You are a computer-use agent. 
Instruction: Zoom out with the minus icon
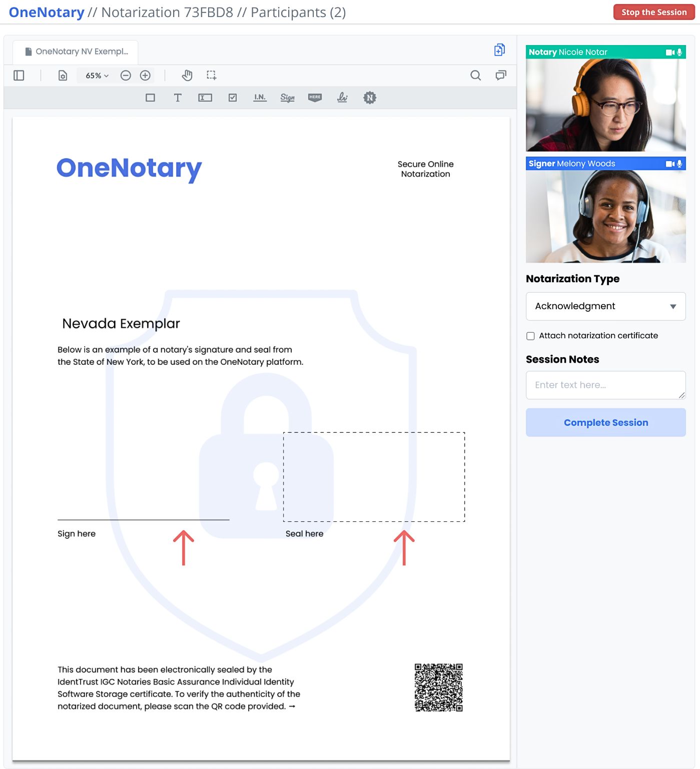126,76
